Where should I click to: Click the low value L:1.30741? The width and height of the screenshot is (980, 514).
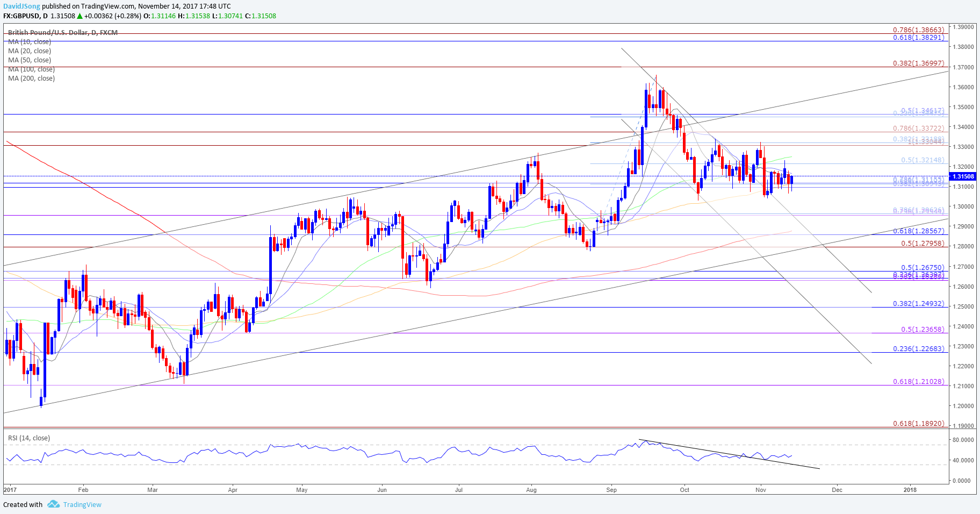coord(227,16)
